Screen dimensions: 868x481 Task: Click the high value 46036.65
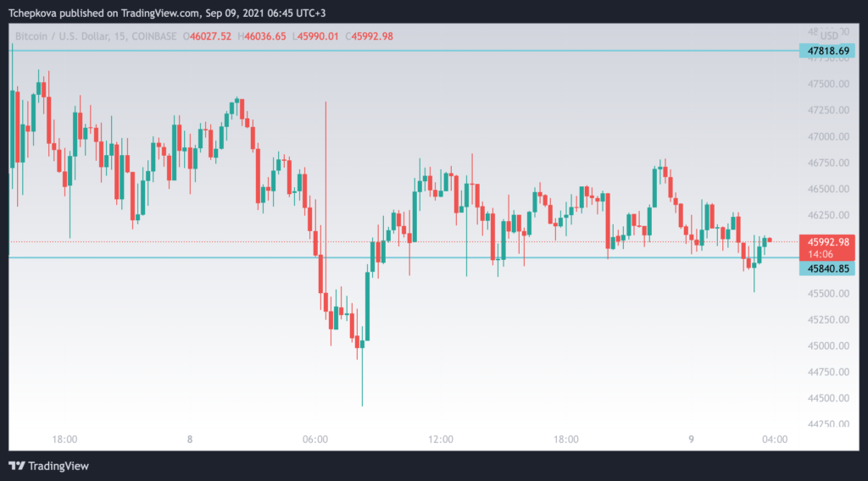click(265, 36)
